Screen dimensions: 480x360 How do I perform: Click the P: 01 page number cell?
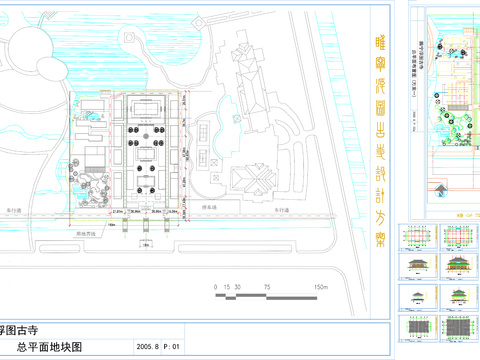(172, 347)
